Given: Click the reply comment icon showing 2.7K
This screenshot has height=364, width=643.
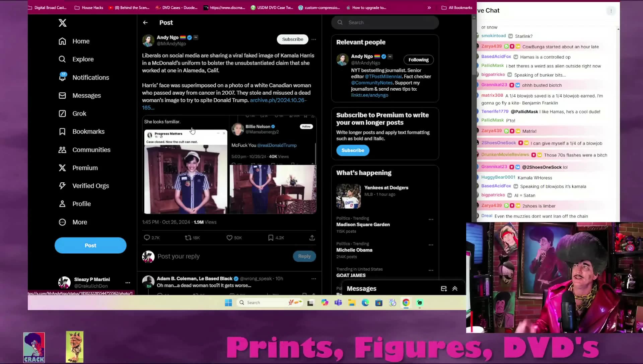Looking at the screenshot, I should click(x=147, y=238).
